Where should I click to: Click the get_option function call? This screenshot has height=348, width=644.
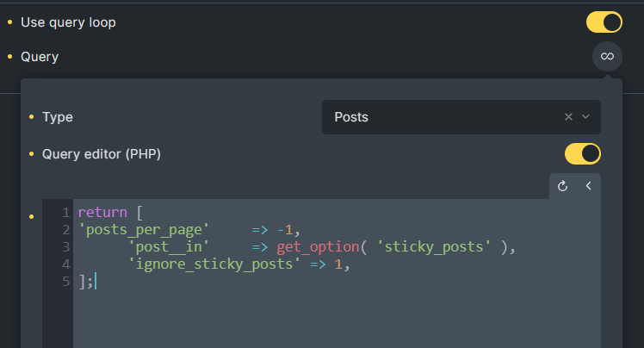(x=318, y=247)
